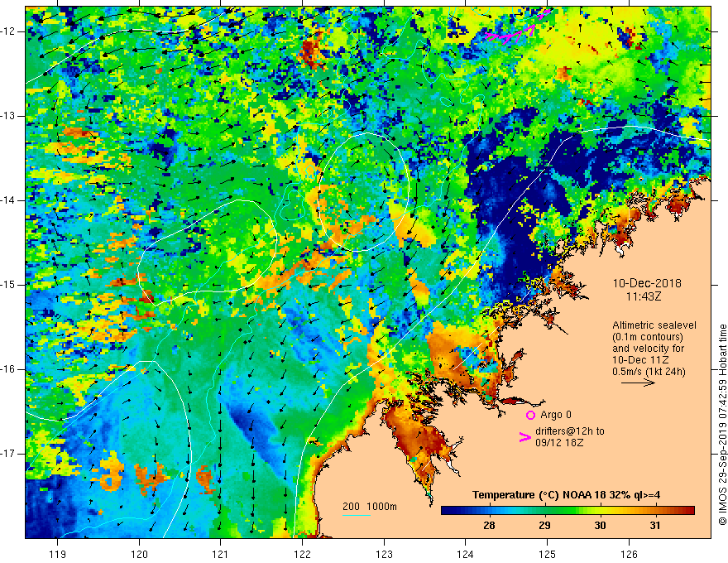Click the time label 11:43Z

(x=643, y=296)
